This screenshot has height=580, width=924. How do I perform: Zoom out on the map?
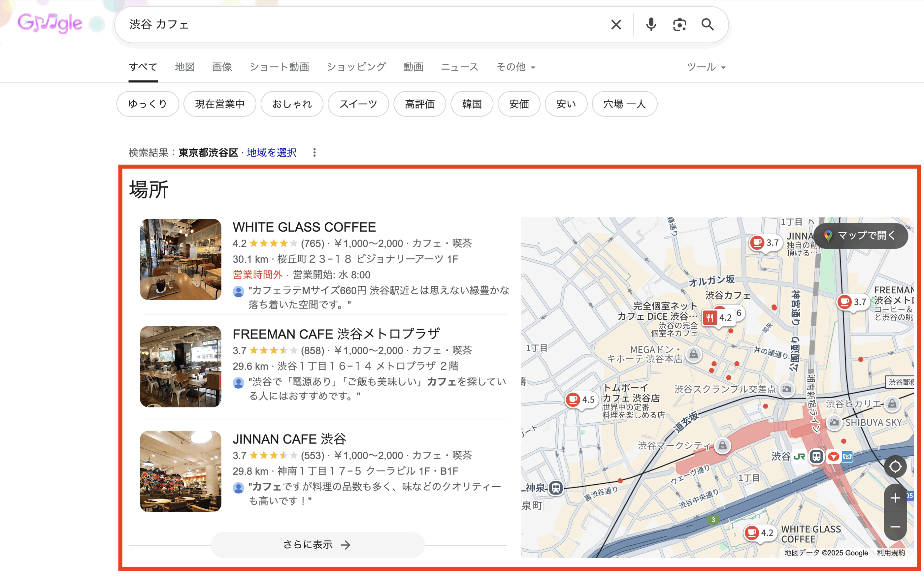click(895, 527)
